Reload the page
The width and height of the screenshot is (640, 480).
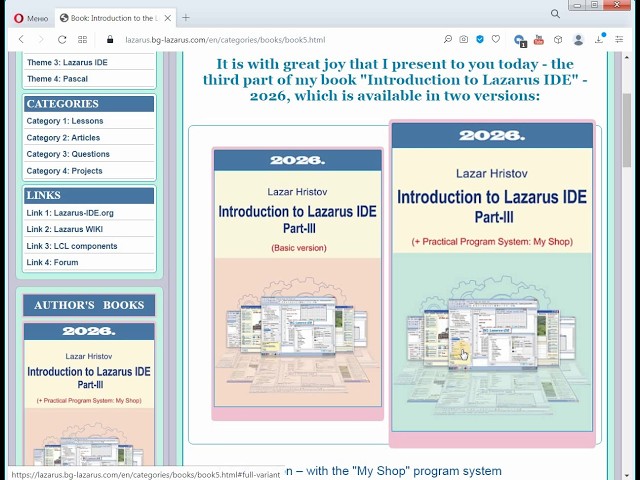[x=62, y=40]
